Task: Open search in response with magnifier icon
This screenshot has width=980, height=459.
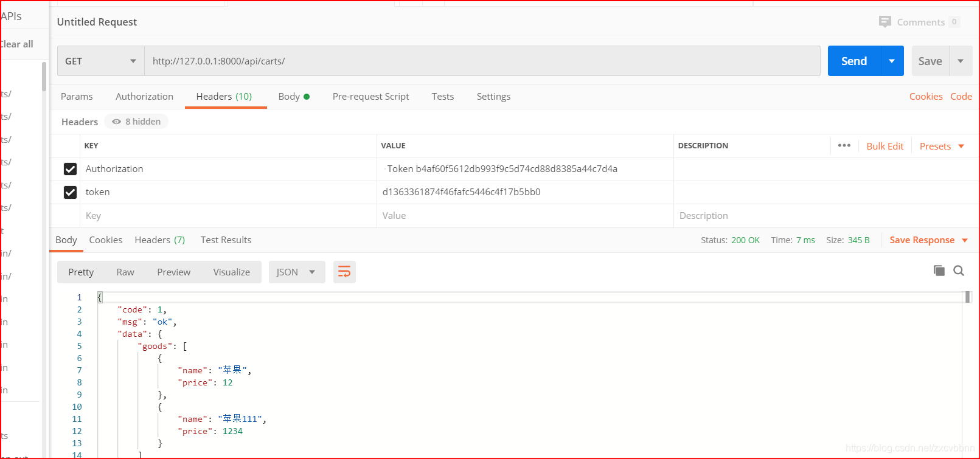Action: pos(959,271)
